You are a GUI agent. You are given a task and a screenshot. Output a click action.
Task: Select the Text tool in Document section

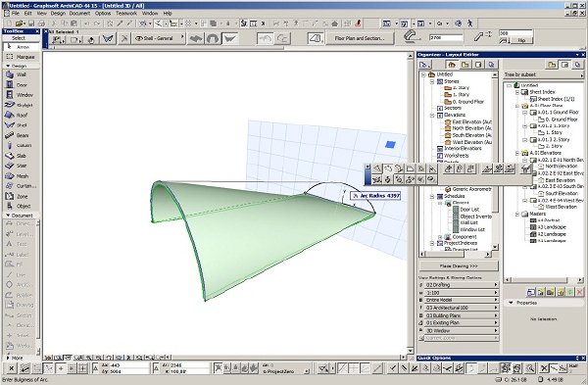tap(20, 244)
